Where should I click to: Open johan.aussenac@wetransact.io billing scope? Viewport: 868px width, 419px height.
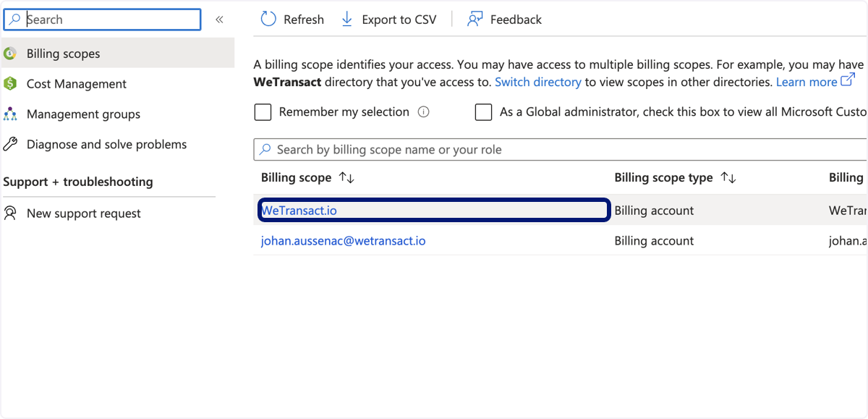coord(343,241)
